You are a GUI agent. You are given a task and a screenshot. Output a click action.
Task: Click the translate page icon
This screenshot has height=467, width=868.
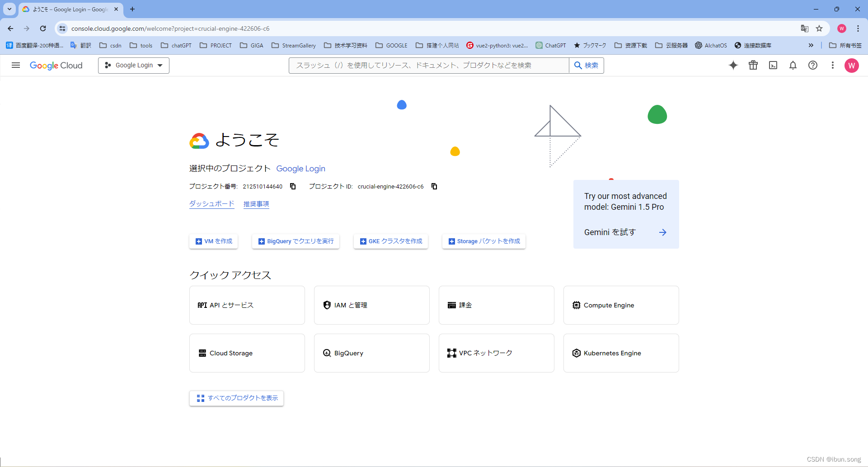click(804, 28)
